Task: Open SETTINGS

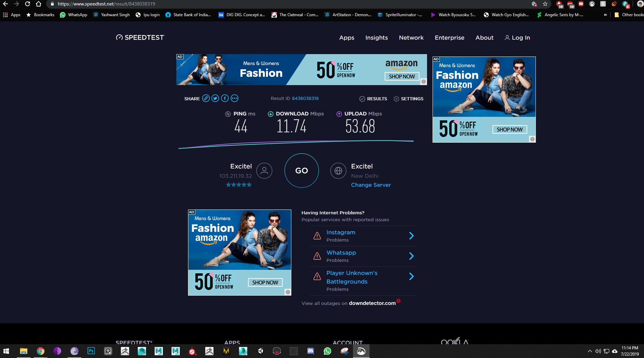Action: coord(408,99)
